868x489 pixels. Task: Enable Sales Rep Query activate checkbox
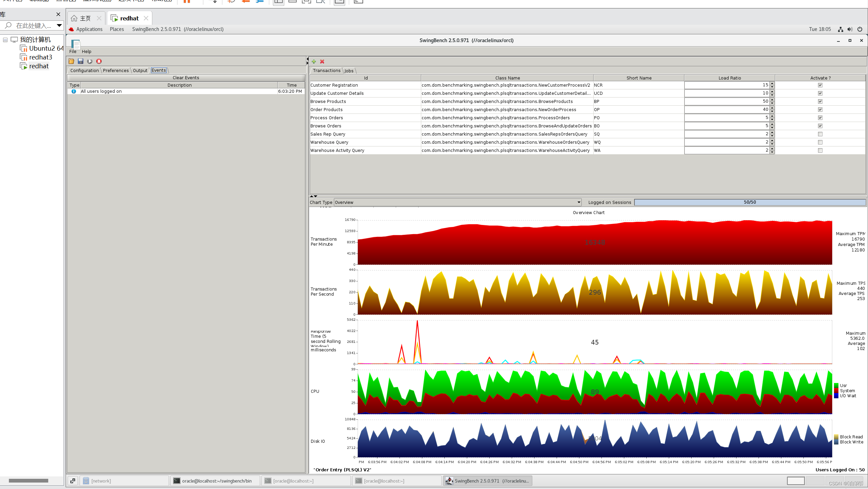(x=820, y=134)
